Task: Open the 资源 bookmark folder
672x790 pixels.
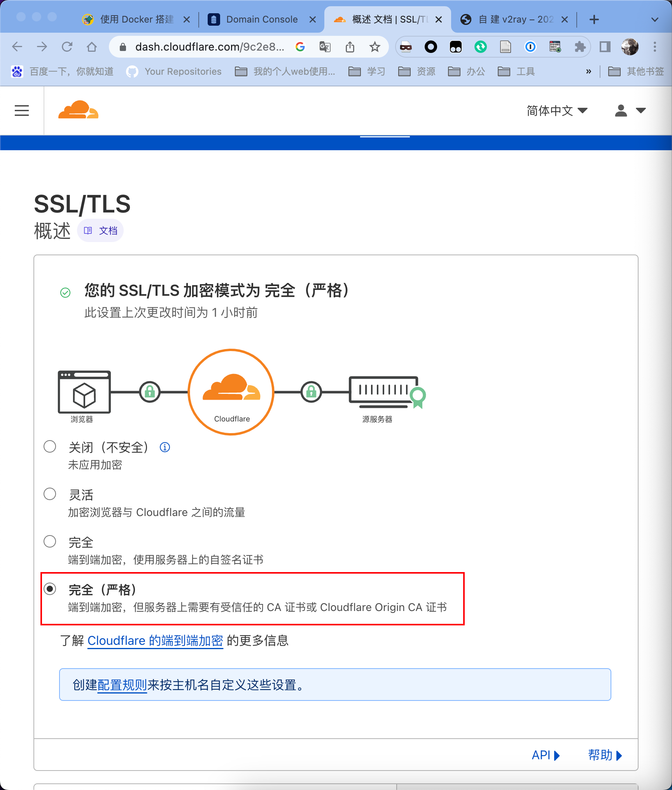Action: pyautogui.click(x=416, y=71)
